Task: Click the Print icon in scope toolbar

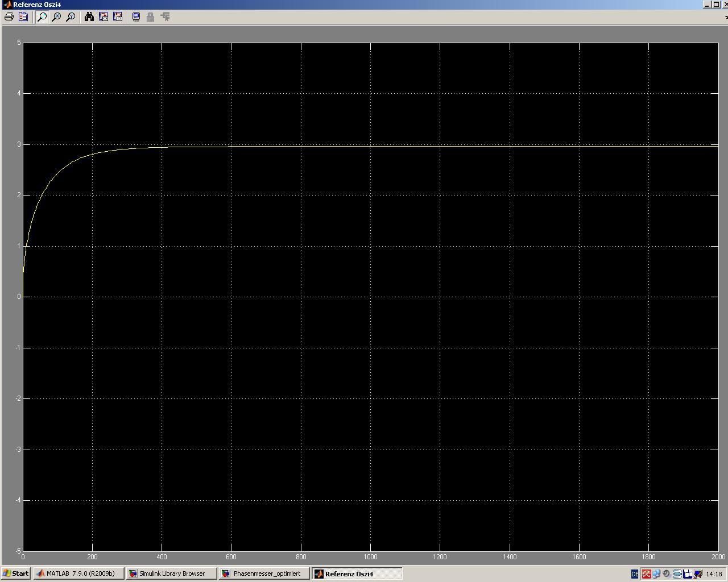Action: 9,17
